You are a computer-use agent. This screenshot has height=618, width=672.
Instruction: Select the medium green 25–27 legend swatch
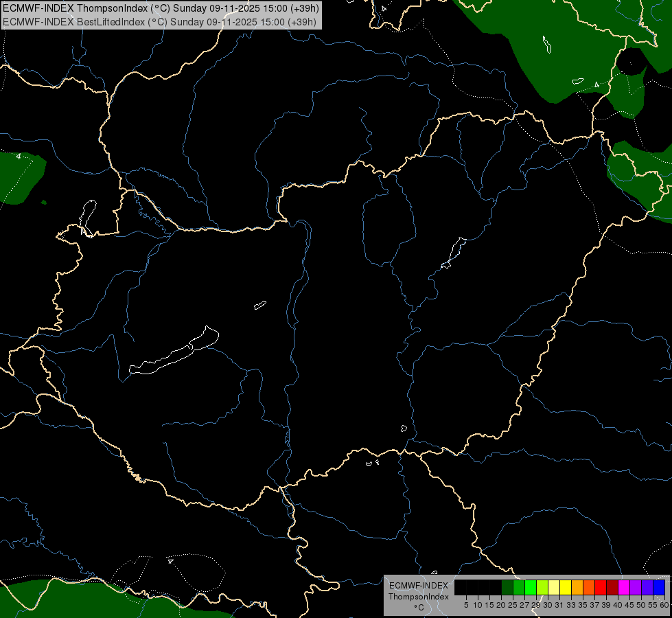(519, 587)
